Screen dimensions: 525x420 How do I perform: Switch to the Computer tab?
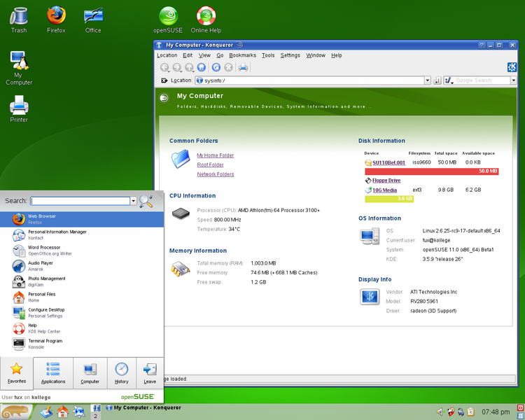(90, 373)
